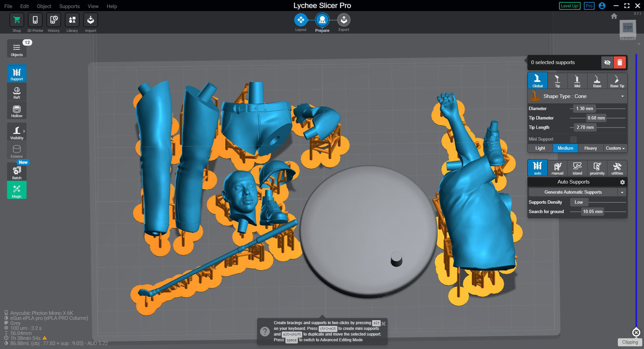Toggle hide selected supports eye icon
This screenshot has width=644, height=349.
point(607,62)
